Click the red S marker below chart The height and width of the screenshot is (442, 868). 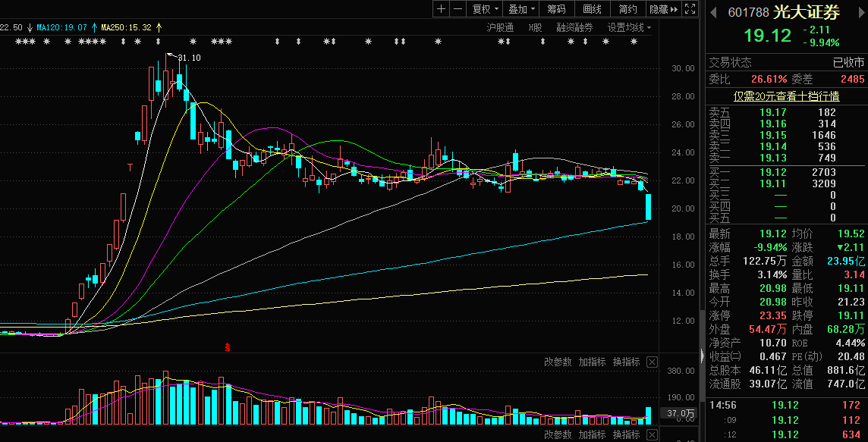click(226, 347)
